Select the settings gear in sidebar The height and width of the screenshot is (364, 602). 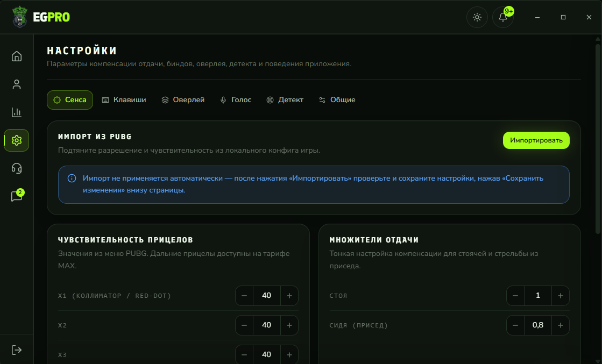[x=17, y=140]
